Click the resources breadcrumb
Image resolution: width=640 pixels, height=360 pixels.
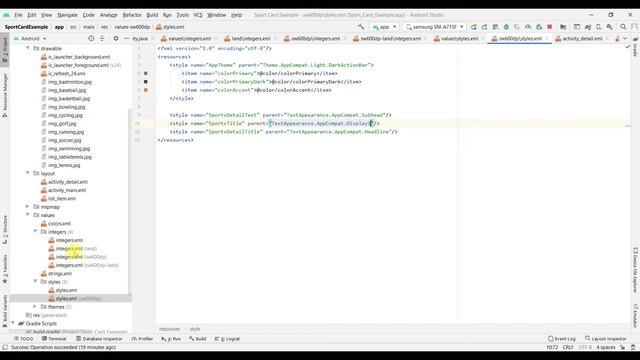tap(169, 329)
